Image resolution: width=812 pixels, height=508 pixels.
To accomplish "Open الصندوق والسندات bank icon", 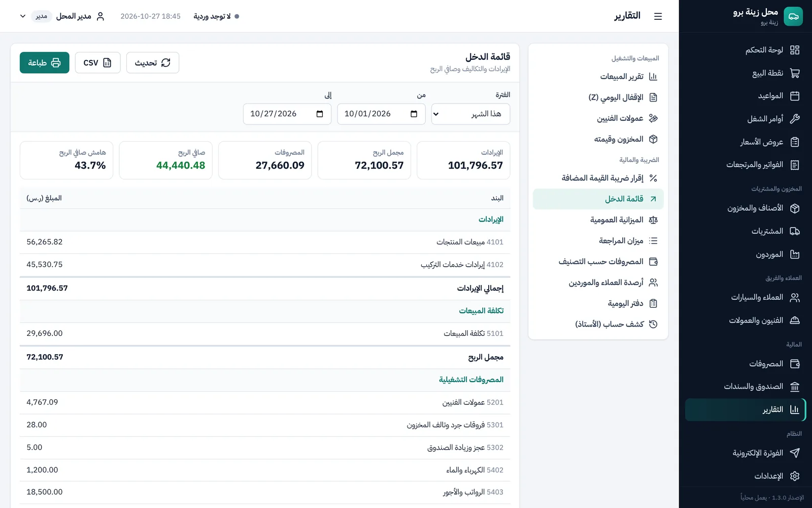I will (795, 387).
